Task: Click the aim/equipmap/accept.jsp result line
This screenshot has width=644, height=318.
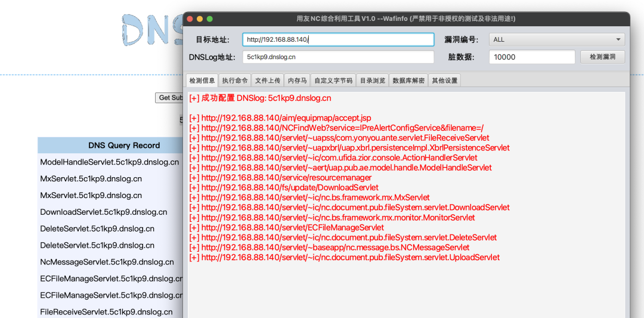Action: (280, 118)
